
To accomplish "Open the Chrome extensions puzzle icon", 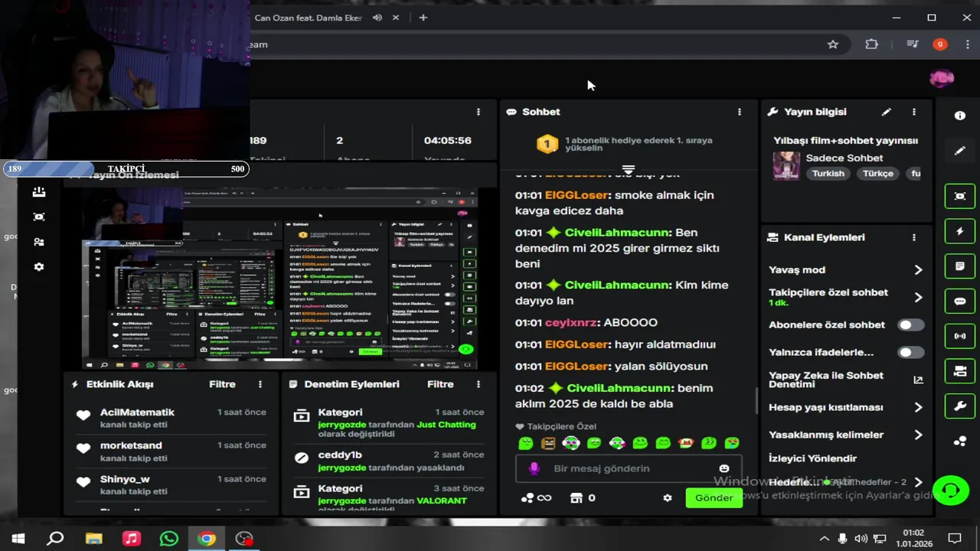I will [x=871, y=44].
